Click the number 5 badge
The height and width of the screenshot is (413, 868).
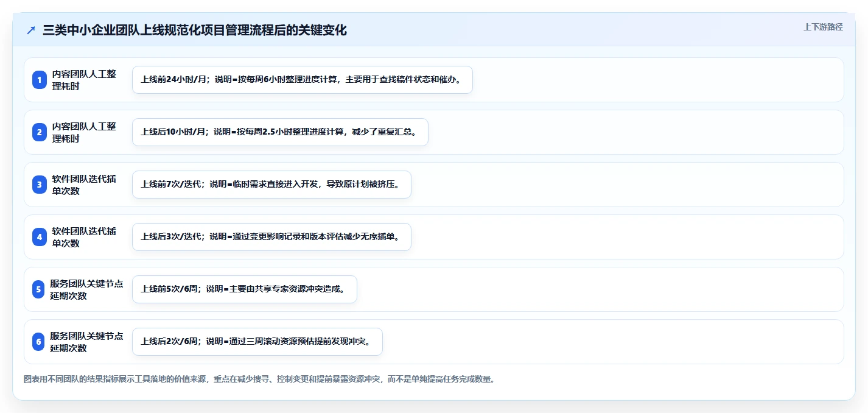38,289
